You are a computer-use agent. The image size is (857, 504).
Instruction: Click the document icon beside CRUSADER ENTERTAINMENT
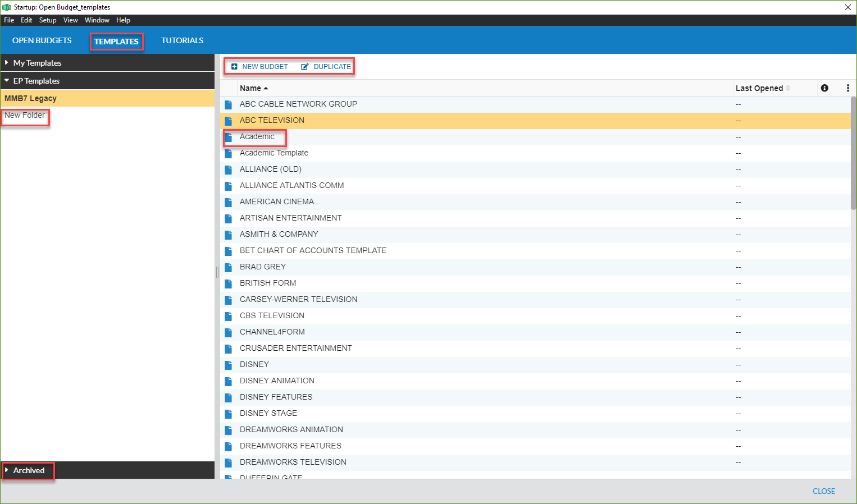click(229, 349)
